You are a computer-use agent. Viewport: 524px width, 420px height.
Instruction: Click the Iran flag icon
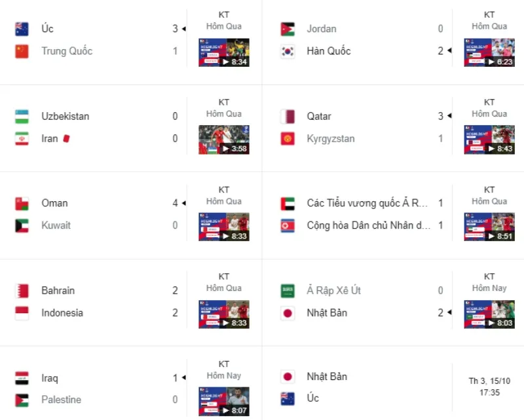coord(20,138)
